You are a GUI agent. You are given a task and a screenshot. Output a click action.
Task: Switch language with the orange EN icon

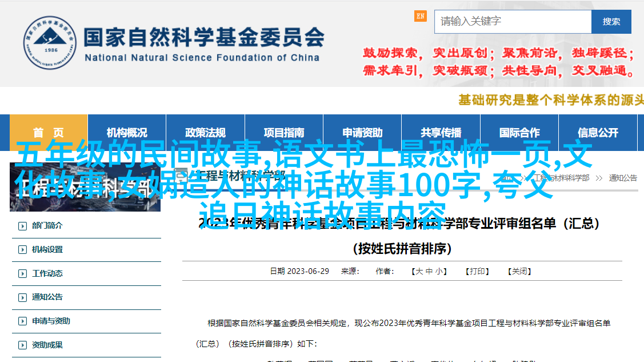(421, 17)
